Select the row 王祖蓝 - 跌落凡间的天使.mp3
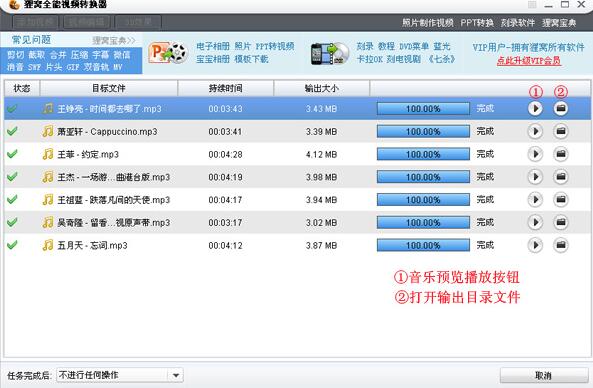593x388 pixels. coord(297,200)
